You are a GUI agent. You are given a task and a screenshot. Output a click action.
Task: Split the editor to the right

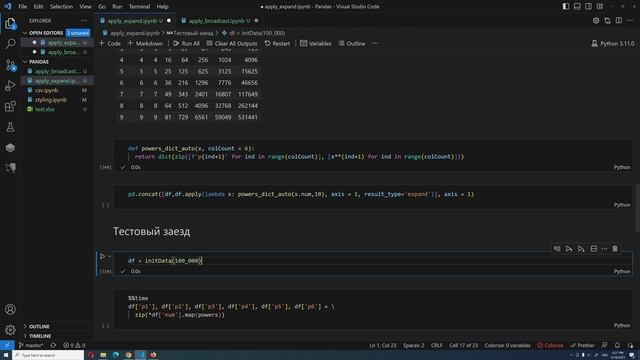point(619,20)
